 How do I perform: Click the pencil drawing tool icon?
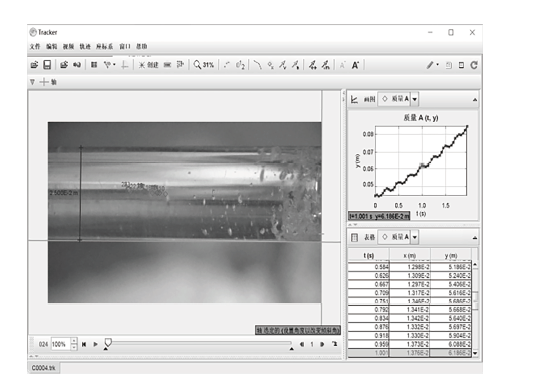tap(430, 65)
